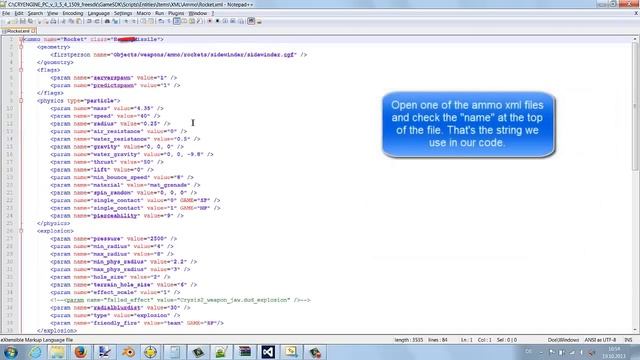
Task: Click the "mass" param line
Action: (107, 109)
